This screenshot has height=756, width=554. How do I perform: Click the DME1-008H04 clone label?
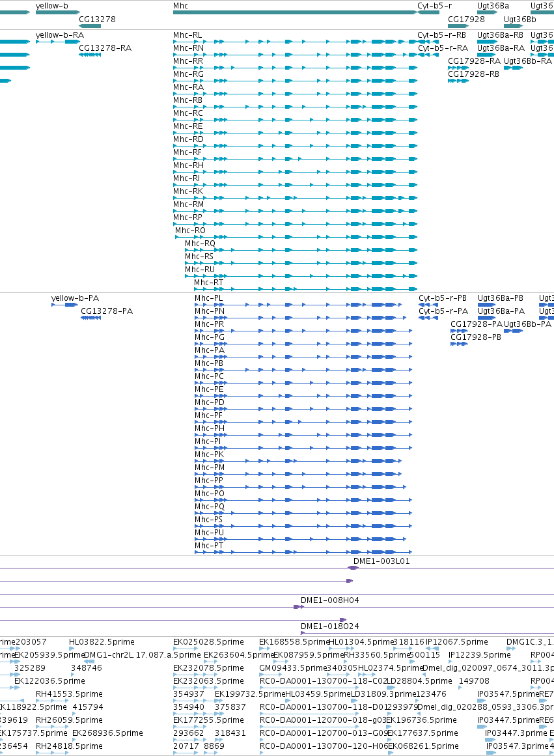click(x=330, y=600)
